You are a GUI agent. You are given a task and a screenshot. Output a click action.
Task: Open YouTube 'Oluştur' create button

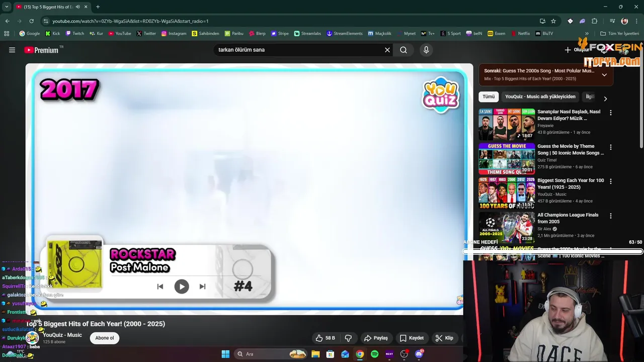[577, 50]
